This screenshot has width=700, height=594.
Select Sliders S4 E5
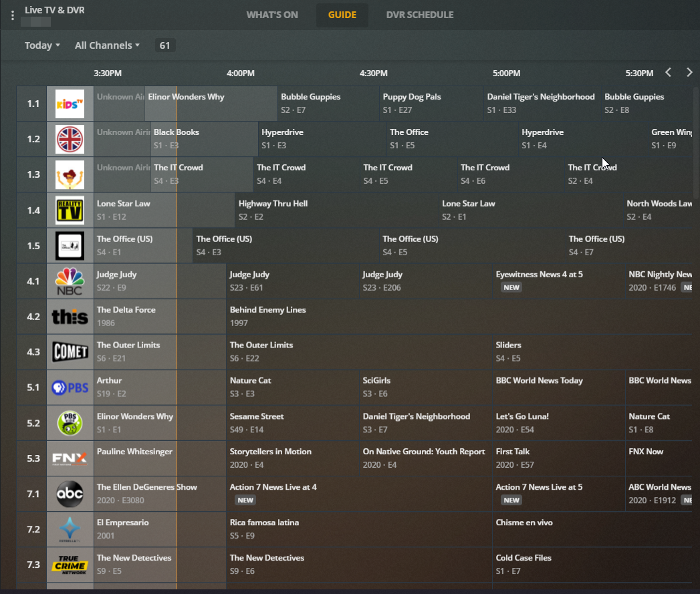pos(592,351)
